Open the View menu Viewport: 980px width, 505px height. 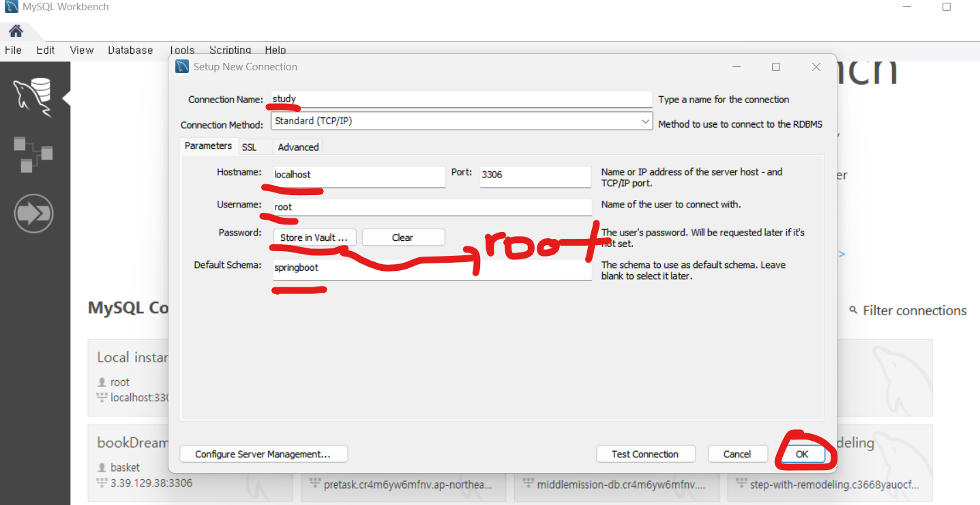(82, 50)
